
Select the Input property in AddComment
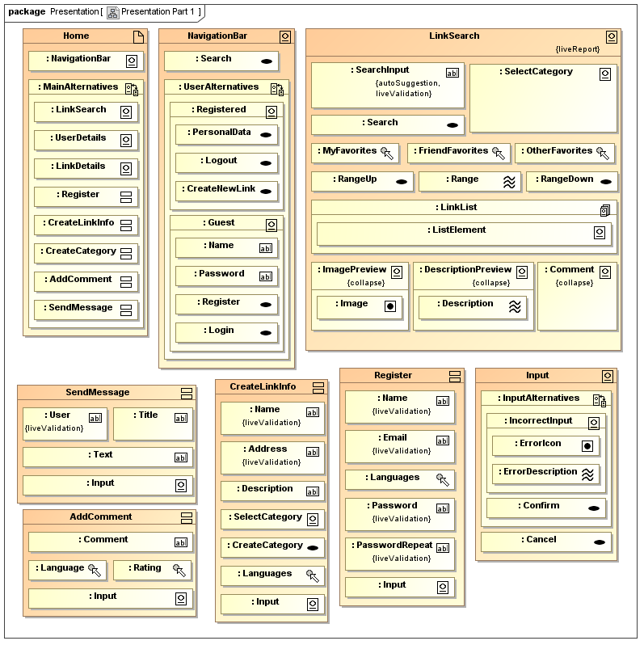click(x=110, y=599)
